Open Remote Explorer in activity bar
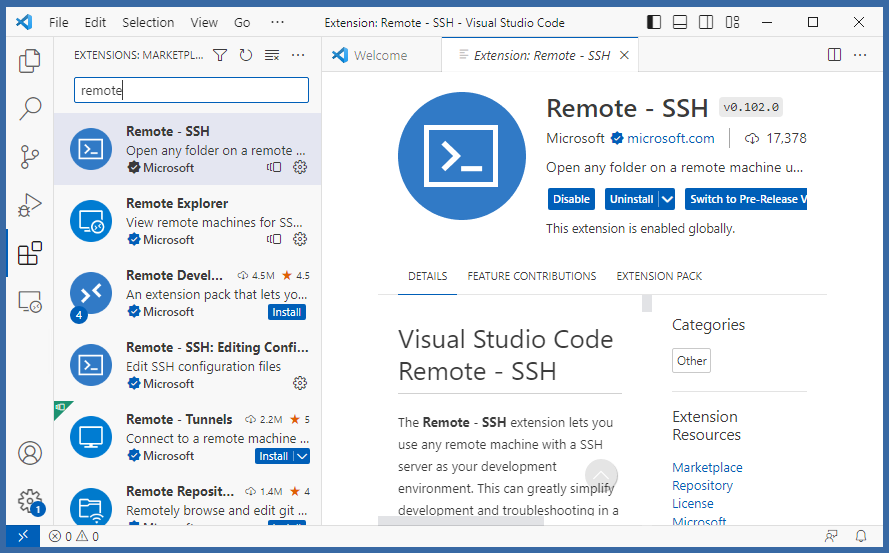This screenshot has width=889, height=553. (29, 301)
